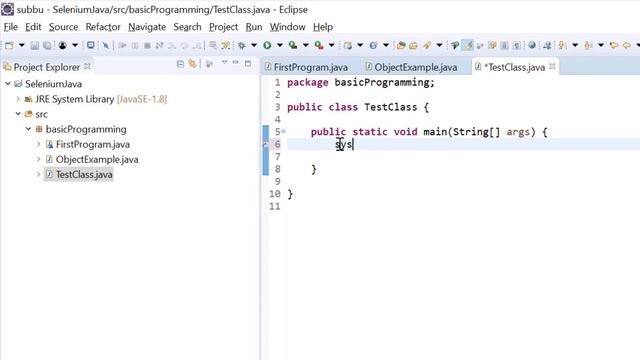Screen dimensions: 640x360
Task: Click the Debug bug toolbar icon
Action: (242, 45)
